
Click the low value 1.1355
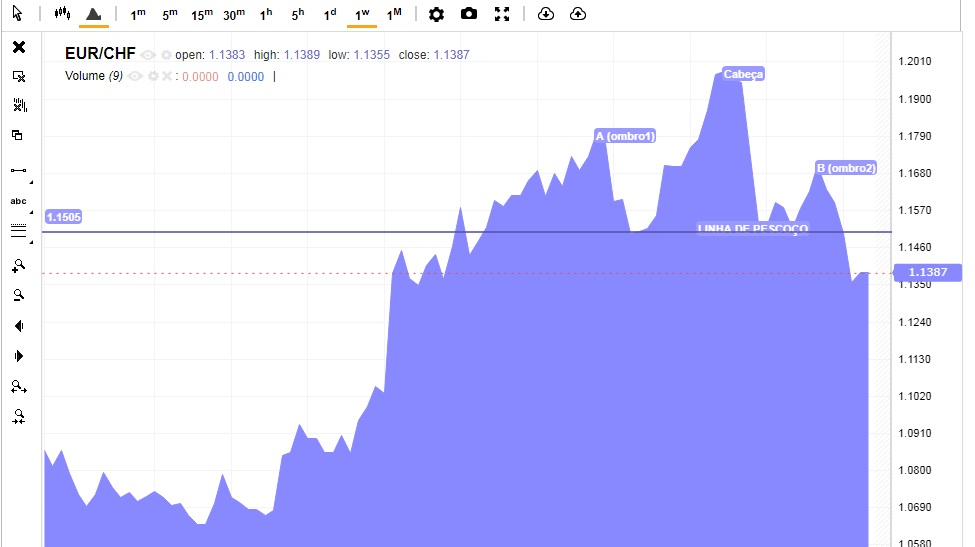coord(372,55)
